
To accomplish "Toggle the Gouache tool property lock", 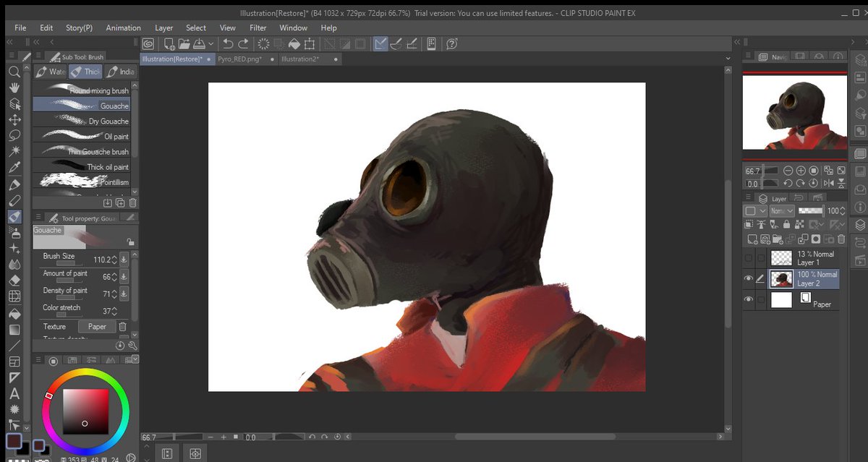I will [130, 242].
